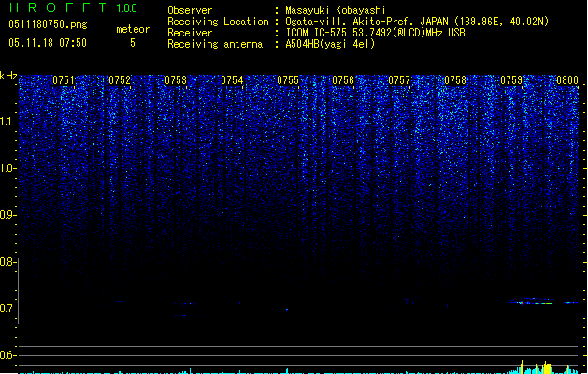Viewport: 588px width, 374px height.
Task: Click the kHz axis unit label
Action: (8, 76)
